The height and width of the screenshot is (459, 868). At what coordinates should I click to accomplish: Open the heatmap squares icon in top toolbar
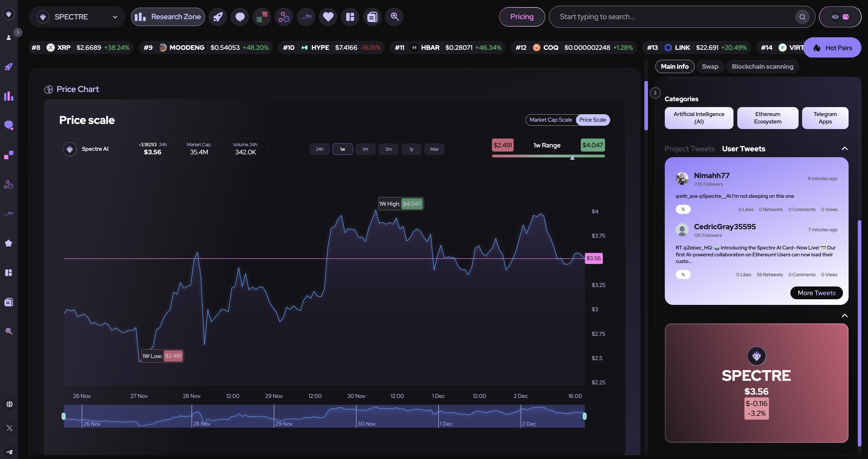point(262,17)
